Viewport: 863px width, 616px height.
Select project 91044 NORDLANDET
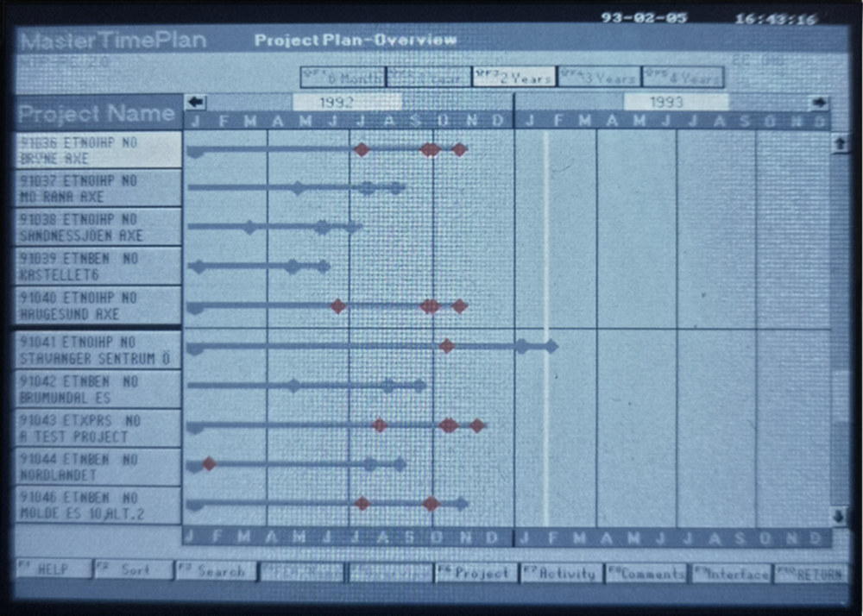click(x=98, y=467)
